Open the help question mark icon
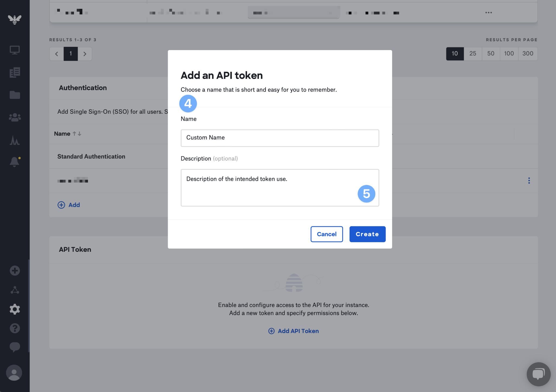 15,328
